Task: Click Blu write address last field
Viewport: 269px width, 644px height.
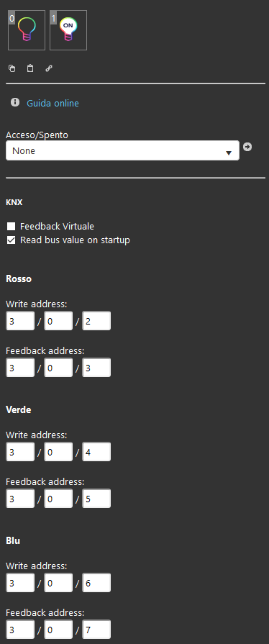Action: tap(96, 583)
